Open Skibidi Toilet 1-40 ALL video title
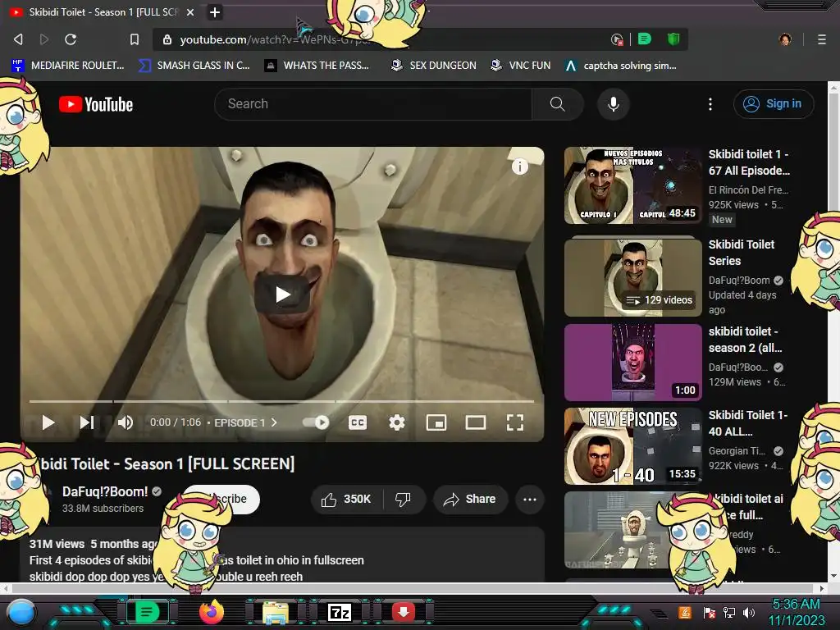This screenshot has height=630, width=840. click(748, 423)
